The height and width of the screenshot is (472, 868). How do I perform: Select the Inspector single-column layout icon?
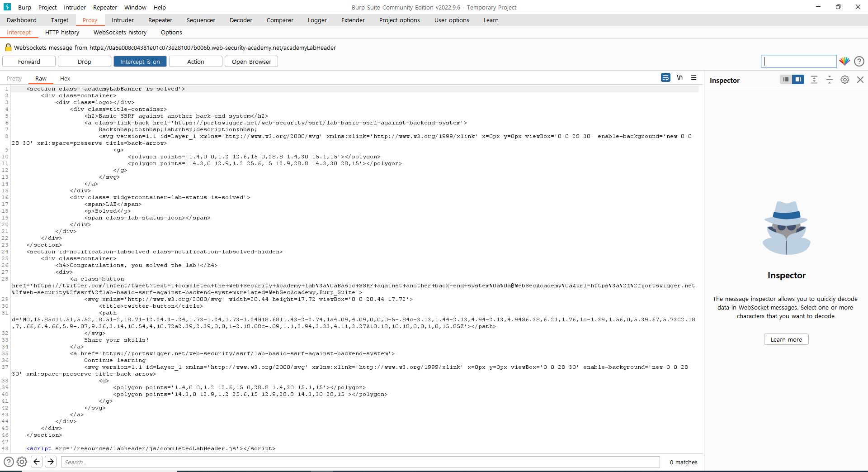pyautogui.click(x=786, y=80)
